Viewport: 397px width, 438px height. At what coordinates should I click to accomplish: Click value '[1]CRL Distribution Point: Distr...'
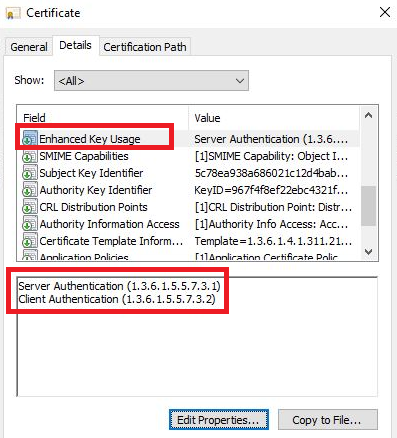point(273,207)
